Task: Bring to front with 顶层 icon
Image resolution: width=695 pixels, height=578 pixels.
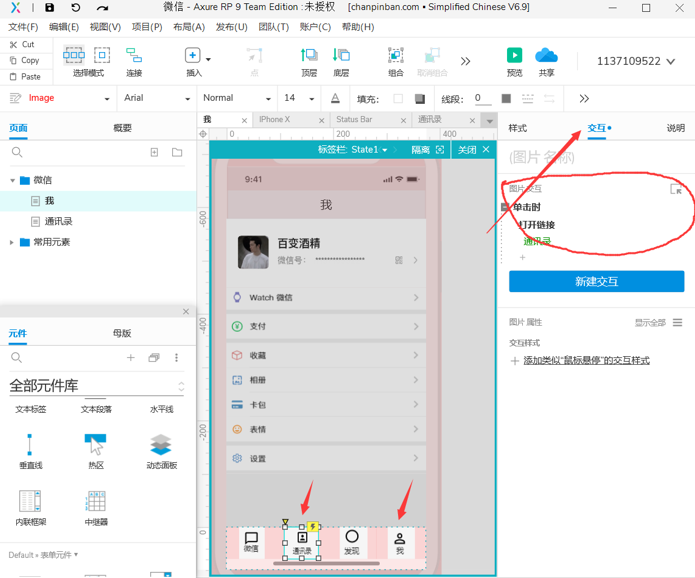Action: 309,55
